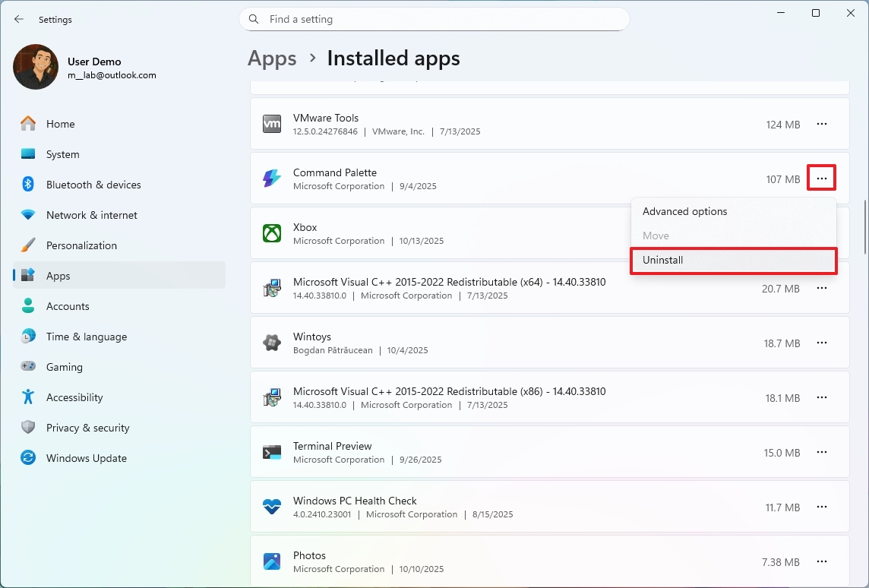The image size is (869, 588).
Task: Select Bluetooth & devices in the sidebar
Action: (x=93, y=185)
